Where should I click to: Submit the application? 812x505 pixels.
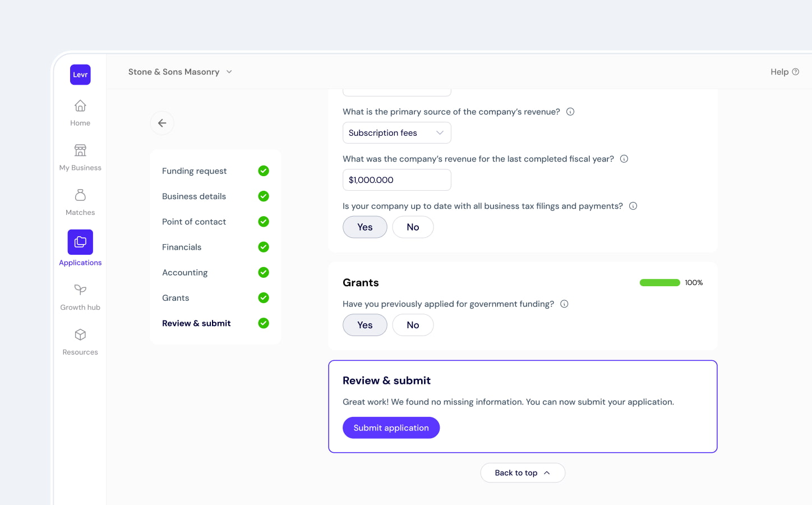point(391,428)
